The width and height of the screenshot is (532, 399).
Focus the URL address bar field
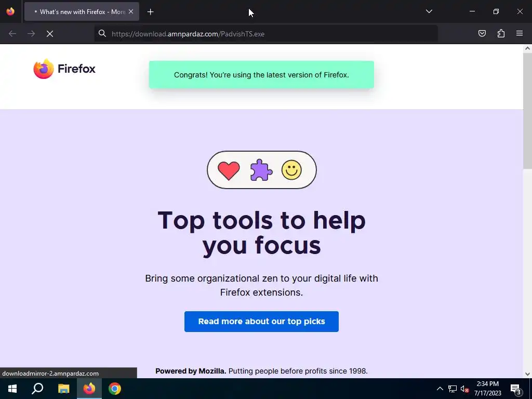click(x=266, y=34)
